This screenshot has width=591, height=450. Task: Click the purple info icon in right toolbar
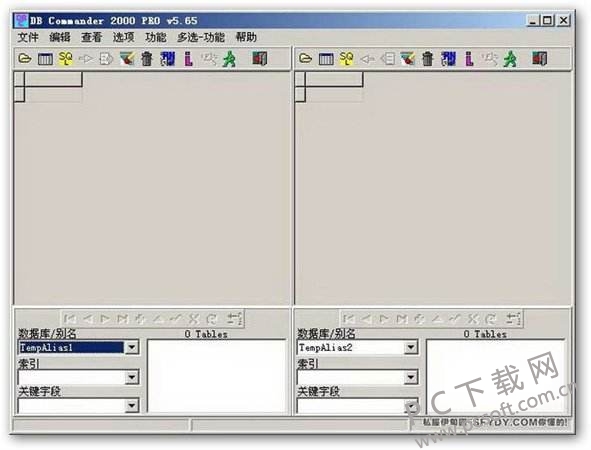(469, 59)
